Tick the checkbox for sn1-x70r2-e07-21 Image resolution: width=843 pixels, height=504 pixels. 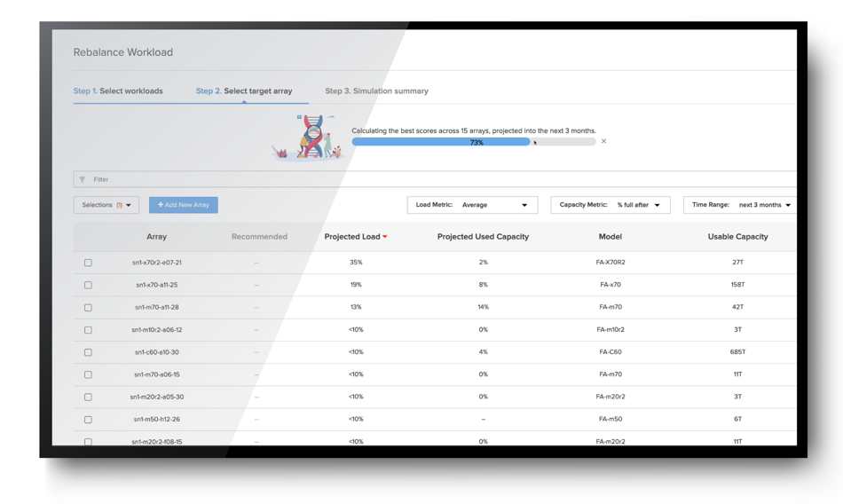pyautogui.click(x=88, y=263)
